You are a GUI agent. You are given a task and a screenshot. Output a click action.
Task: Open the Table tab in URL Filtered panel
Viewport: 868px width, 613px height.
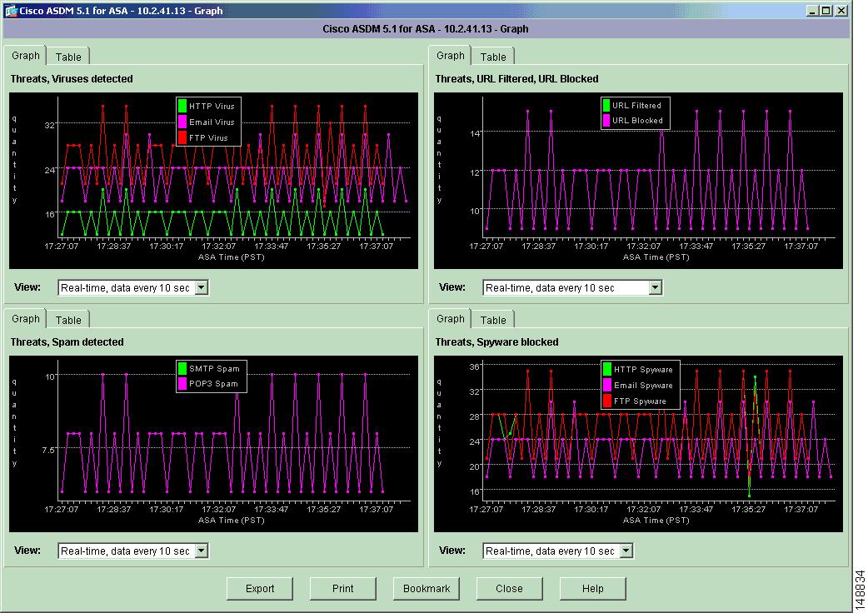(492, 57)
